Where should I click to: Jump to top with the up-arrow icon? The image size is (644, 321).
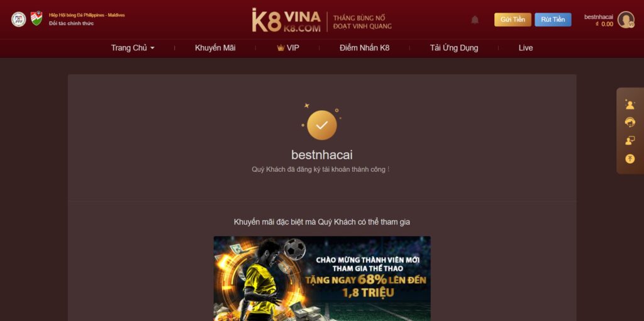(x=630, y=159)
